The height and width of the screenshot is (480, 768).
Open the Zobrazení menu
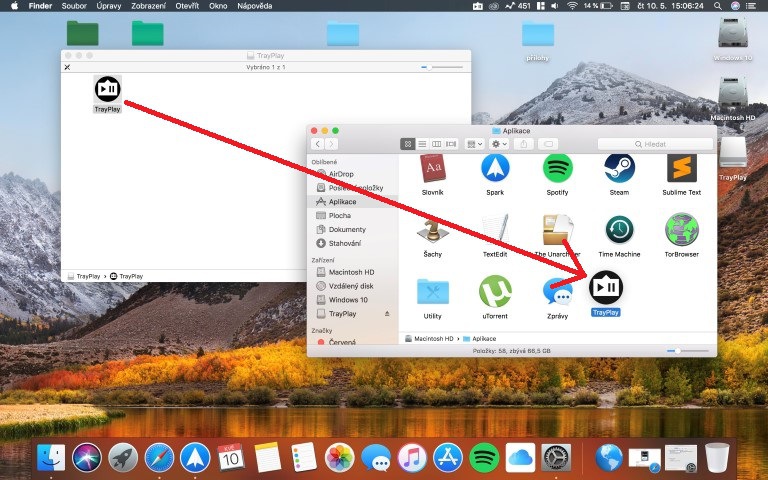point(148,6)
